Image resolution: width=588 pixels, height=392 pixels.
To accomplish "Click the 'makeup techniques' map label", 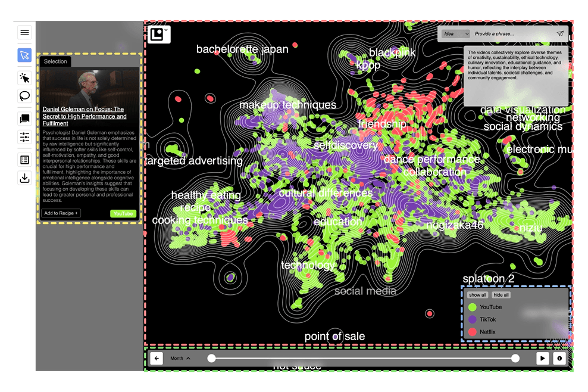I will pyautogui.click(x=287, y=105).
